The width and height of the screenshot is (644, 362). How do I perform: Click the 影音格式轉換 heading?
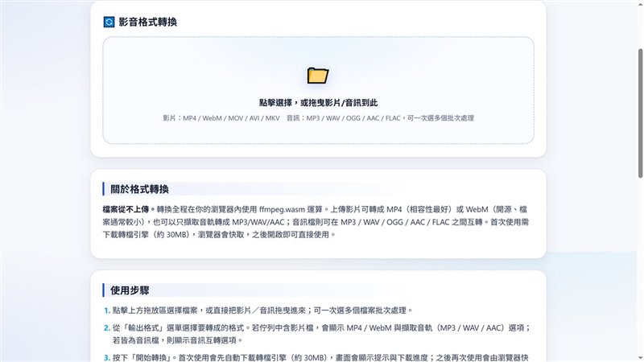(148, 22)
